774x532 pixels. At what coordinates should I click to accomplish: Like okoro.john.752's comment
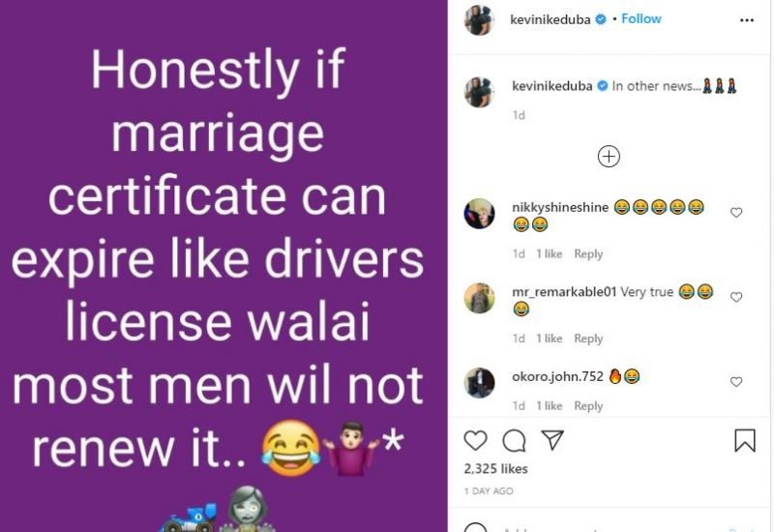736,382
